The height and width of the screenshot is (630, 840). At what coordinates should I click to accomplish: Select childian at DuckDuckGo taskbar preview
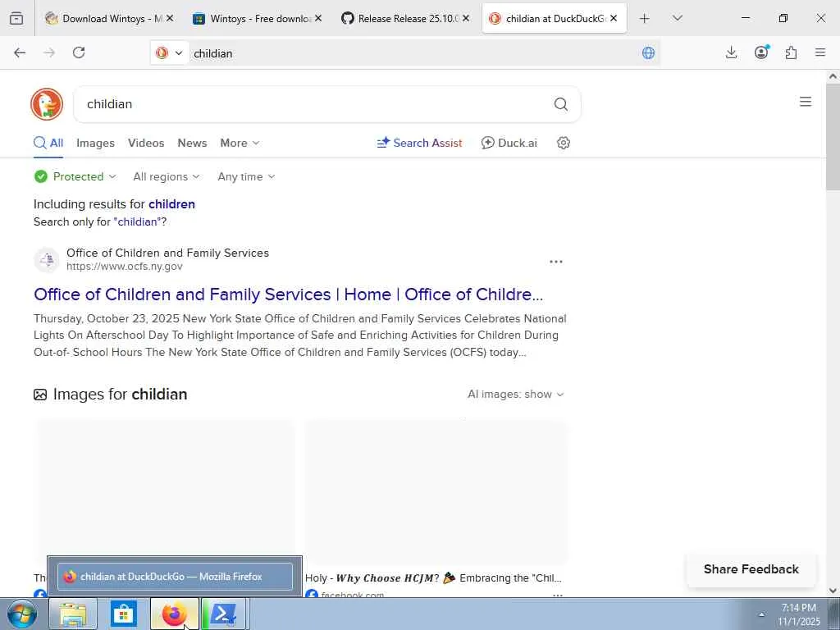click(x=175, y=577)
